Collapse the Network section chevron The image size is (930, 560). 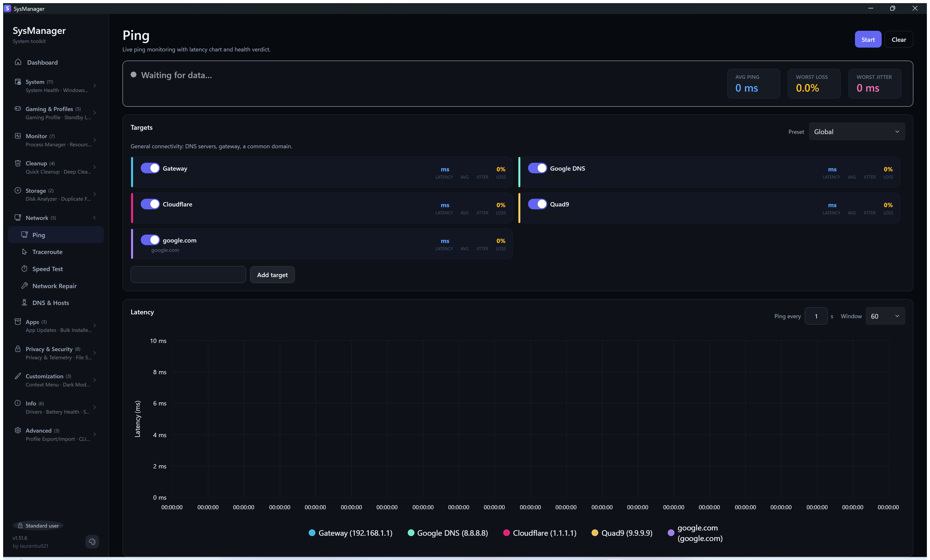[x=94, y=218]
